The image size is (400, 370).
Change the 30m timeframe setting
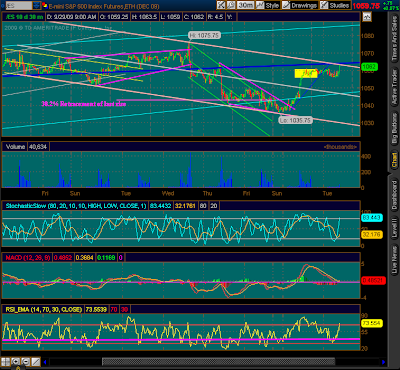coord(246,5)
